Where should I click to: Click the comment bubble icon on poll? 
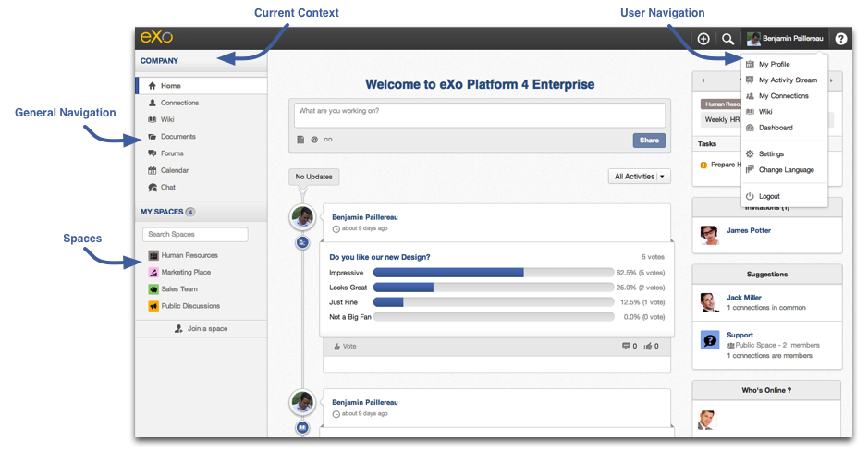pos(626,346)
